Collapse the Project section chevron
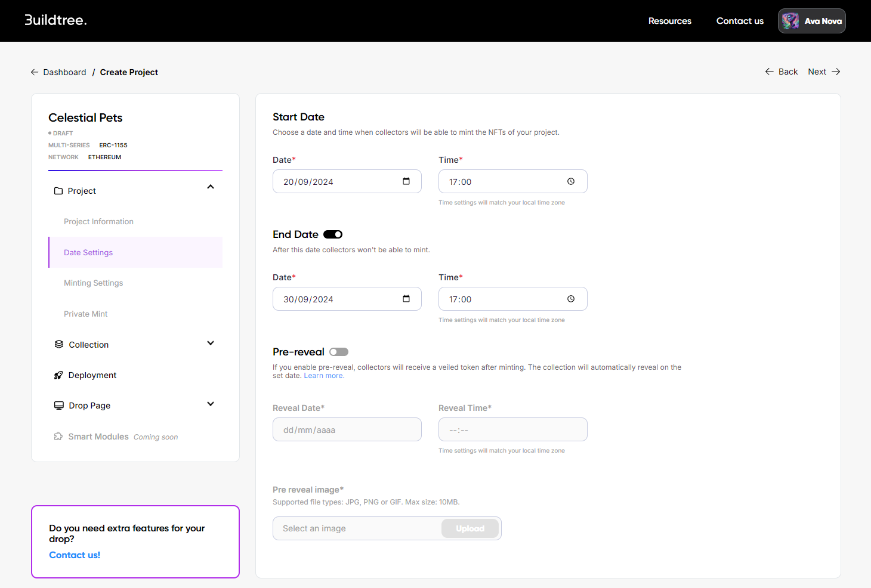The height and width of the screenshot is (588, 871). click(x=211, y=187)
